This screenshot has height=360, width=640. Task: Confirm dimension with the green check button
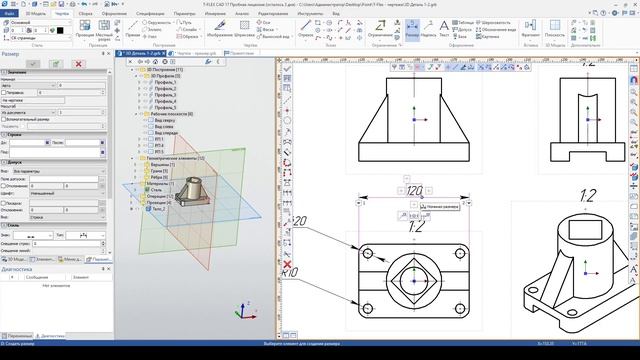[x=56, y=64]
